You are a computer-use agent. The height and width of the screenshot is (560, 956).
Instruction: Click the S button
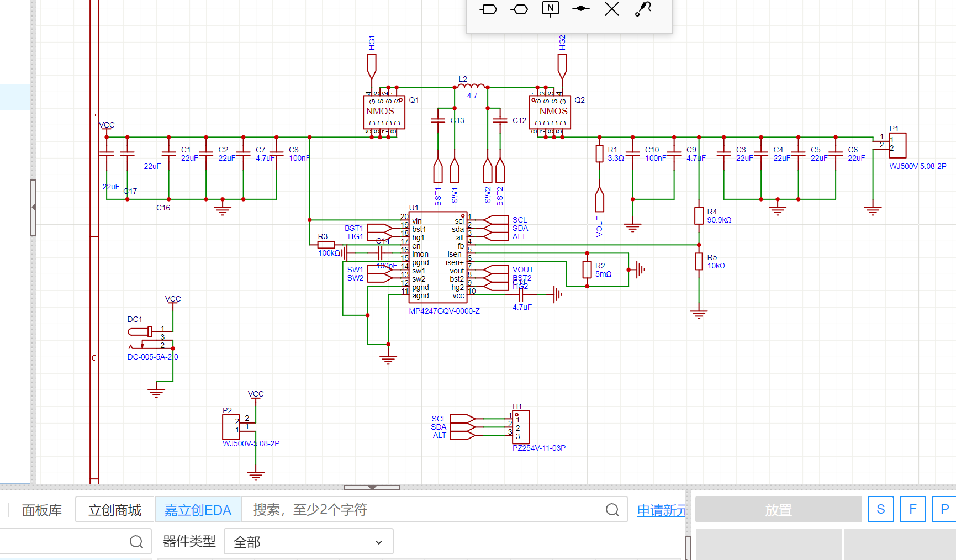(x=880, y=509)
